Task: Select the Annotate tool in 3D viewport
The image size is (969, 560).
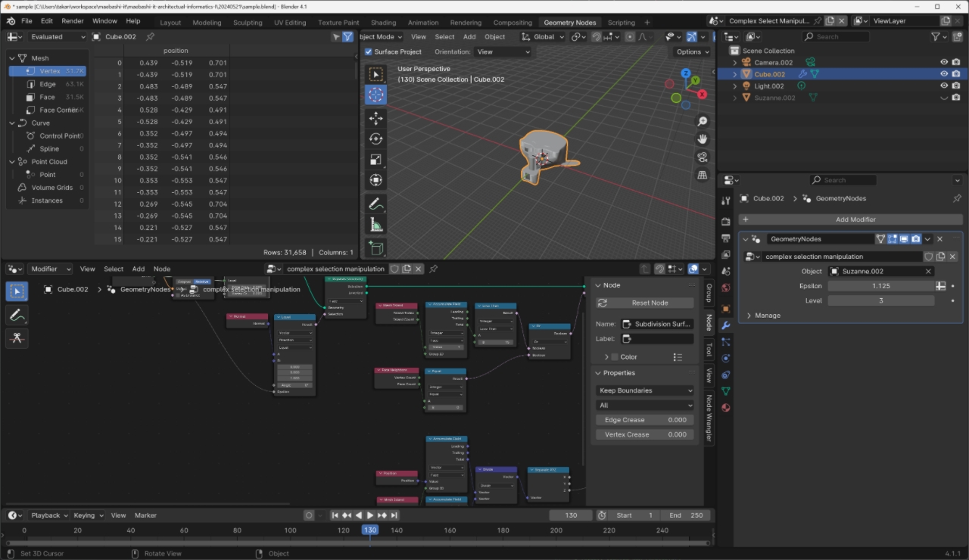Action: coord(376,204)
